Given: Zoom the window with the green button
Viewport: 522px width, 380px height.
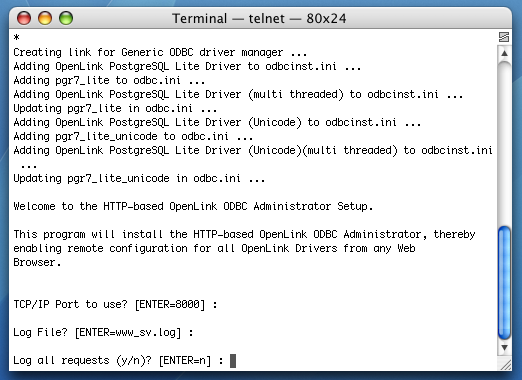Looking at the screenshot, I should (66, 18).
